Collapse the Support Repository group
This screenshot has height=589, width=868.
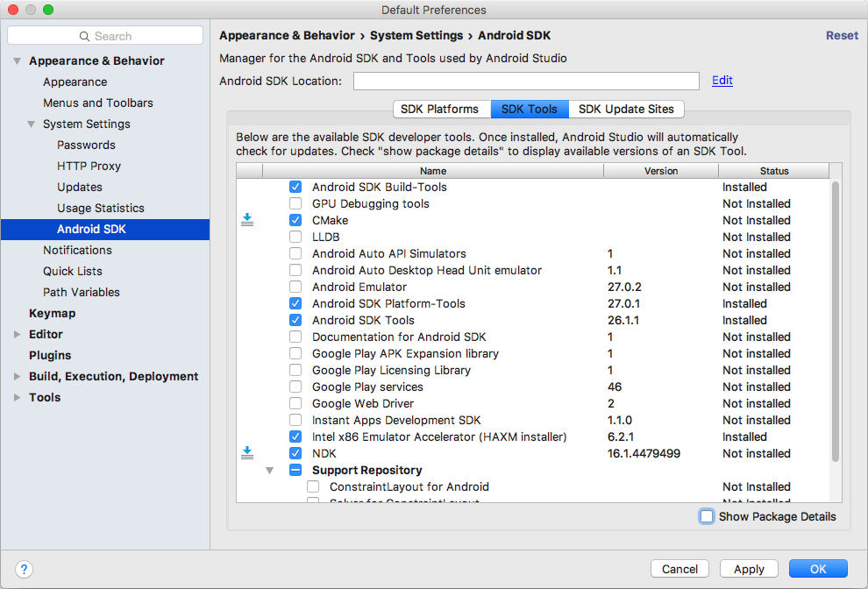pyautogui.click(x=269, y=471)
